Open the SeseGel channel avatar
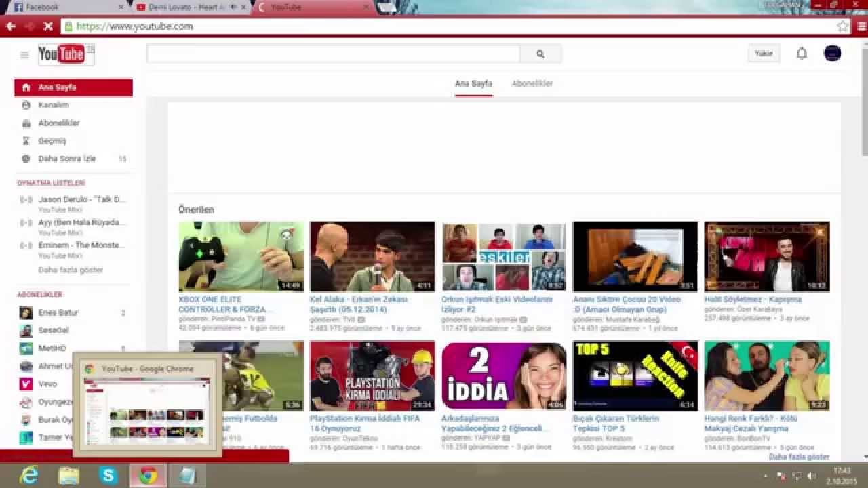 point(26,330)
